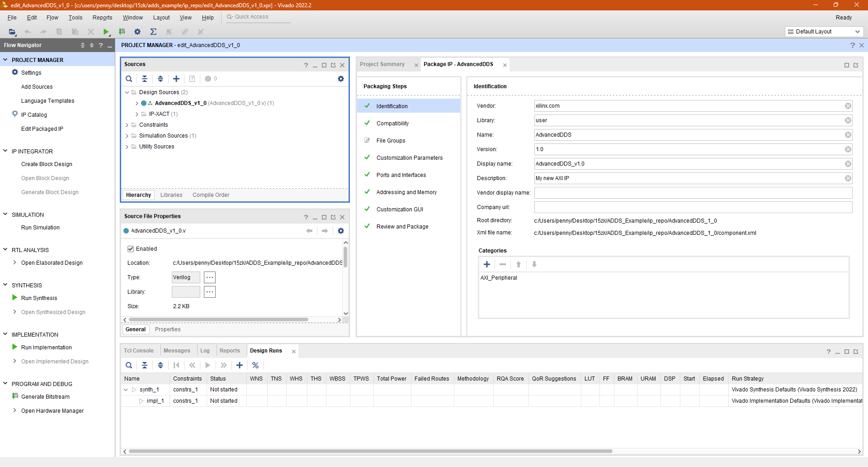Image resolution: width=868 pixels, height=467 pixels.
Task: Click the Sources panel search icon
Action: click(129, 79)
